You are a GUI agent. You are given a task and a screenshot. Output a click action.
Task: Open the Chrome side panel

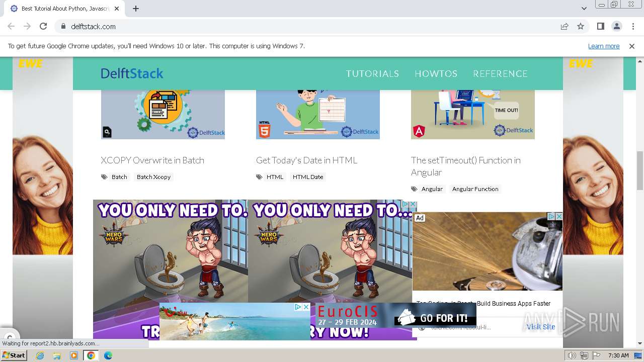pyautogui.click(x=600, y=26)
